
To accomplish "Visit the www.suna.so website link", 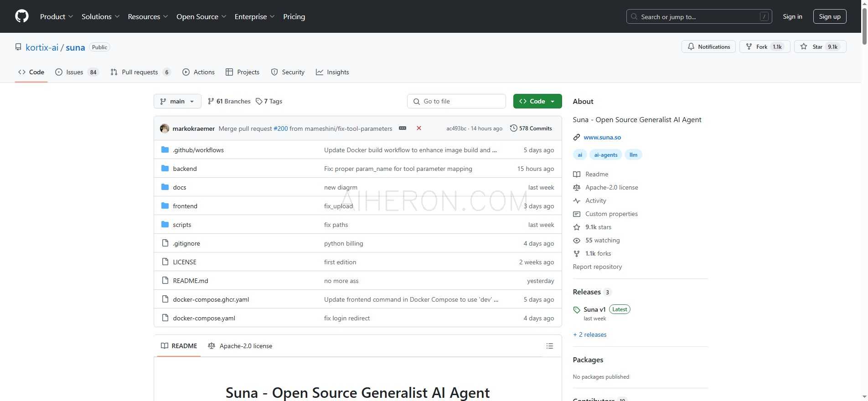I will pyautogui.click(x=602, y=137).
